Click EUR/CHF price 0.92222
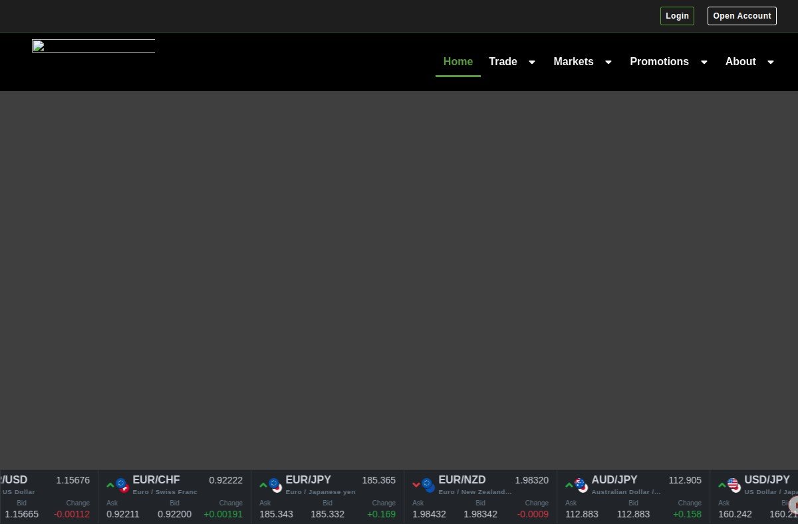798x532 pixels. coord(226,480)
